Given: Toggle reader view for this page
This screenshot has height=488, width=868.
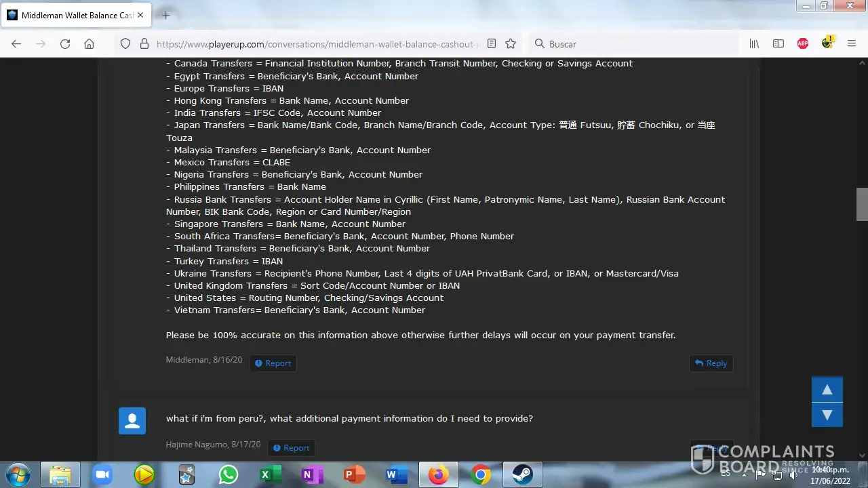Looking at the screenshot, I should click(x=492, y=43).
